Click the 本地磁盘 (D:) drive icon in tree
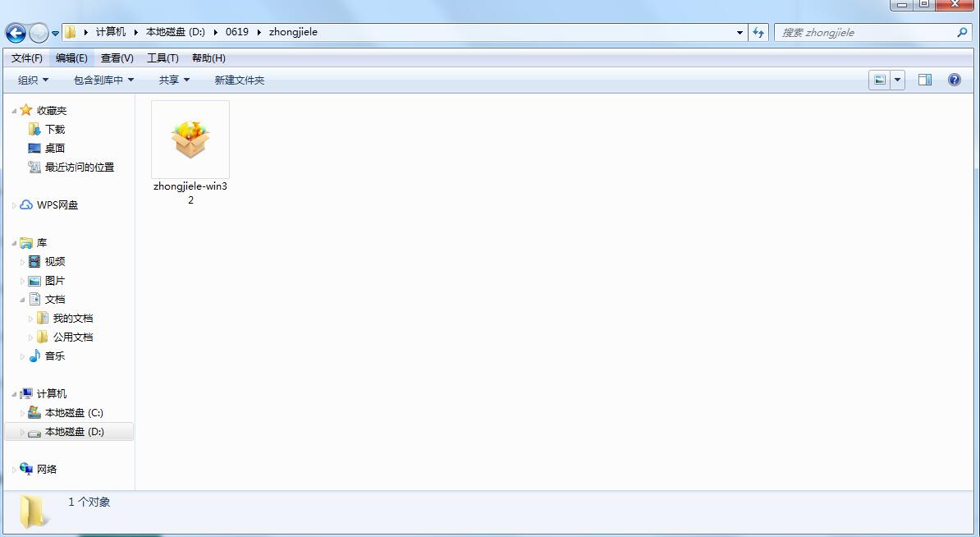The width and height of the screenshot is (980, 537). coord(34,432)
